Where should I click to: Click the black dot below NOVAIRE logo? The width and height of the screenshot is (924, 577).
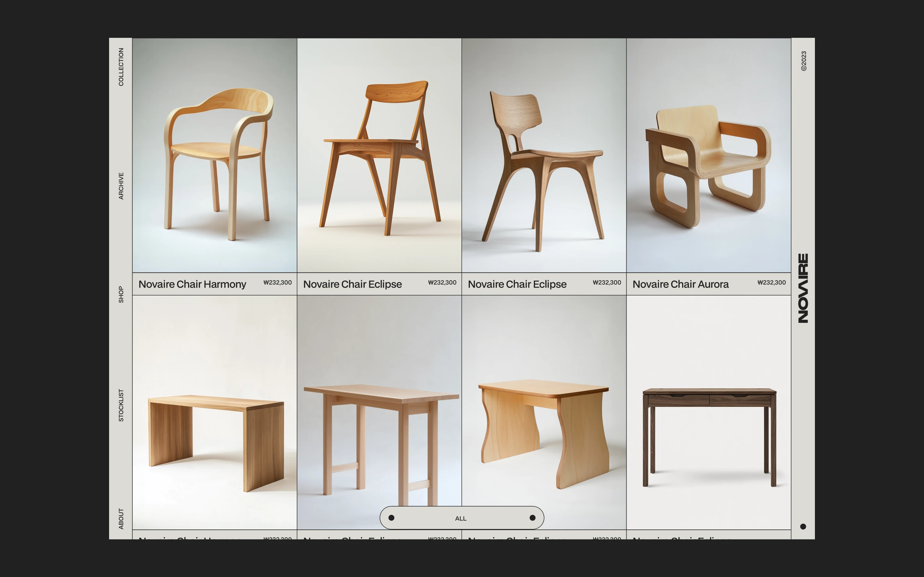(803, 527)
